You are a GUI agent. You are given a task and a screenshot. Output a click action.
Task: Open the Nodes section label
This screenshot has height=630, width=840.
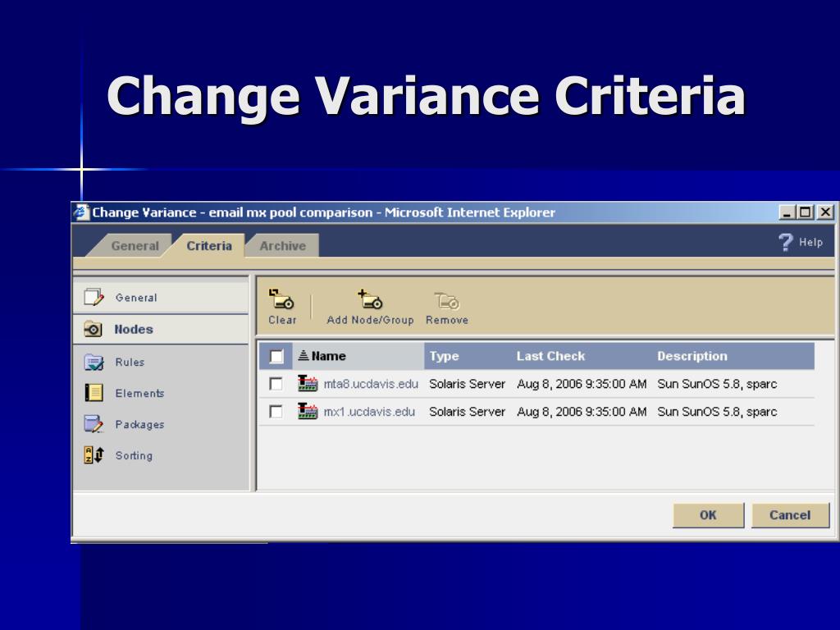point(134,330)
